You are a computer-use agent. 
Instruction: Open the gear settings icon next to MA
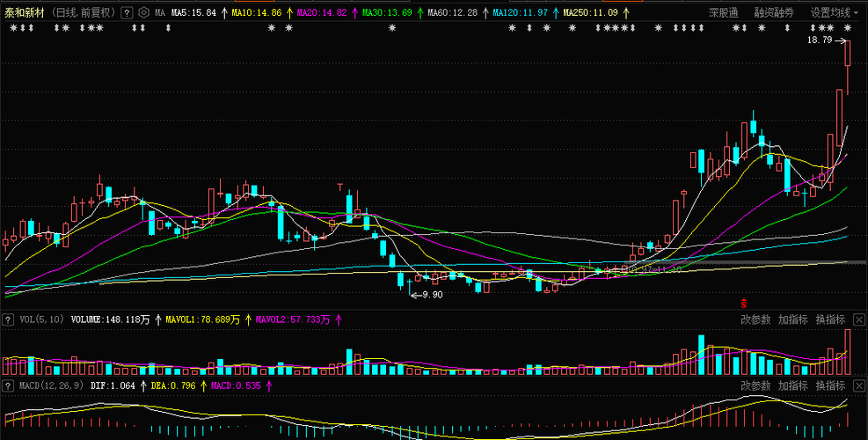[x=143, y=12]
